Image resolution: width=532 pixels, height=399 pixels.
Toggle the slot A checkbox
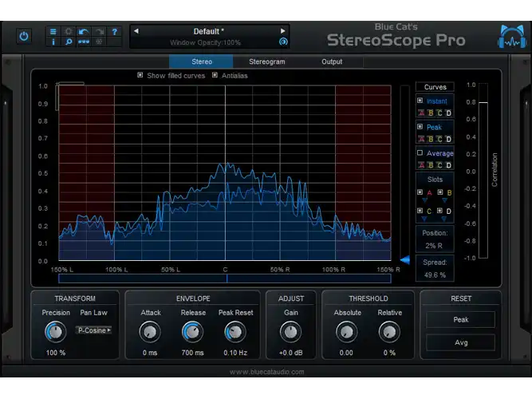pyautogui.click(x=420, y=192)
